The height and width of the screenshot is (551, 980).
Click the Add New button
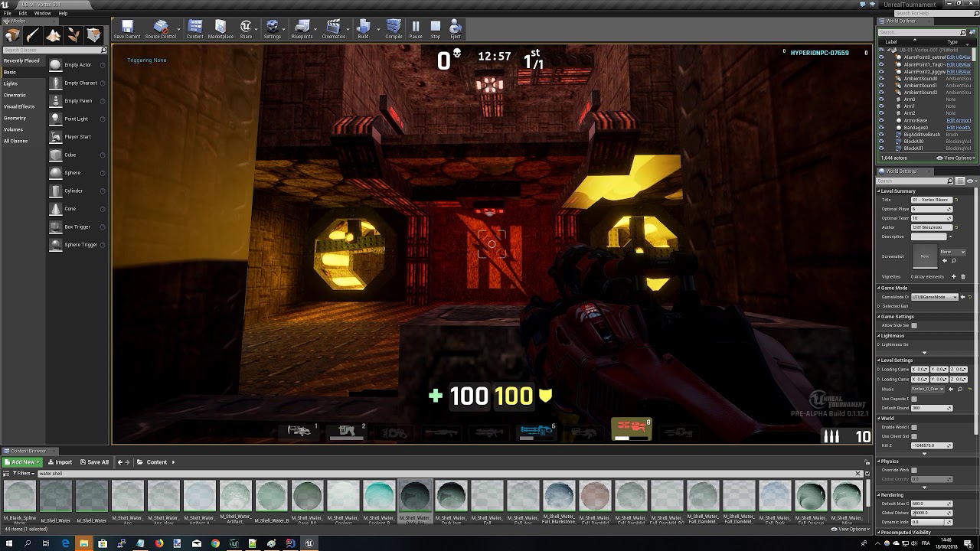click(x=23, y=462)
